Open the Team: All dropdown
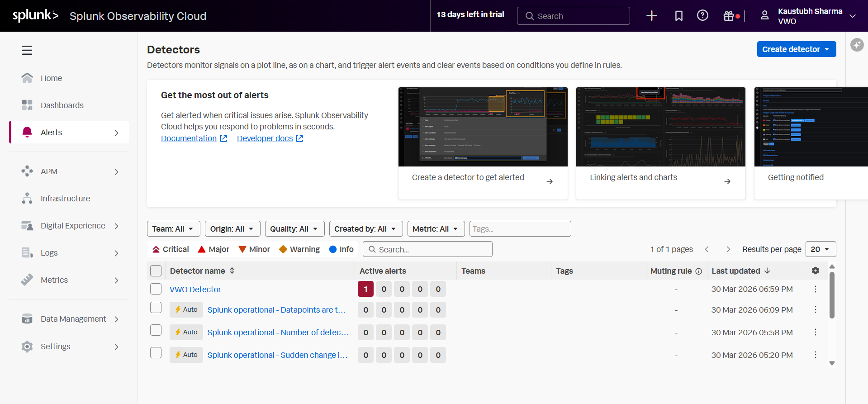The image size is (868, 404). point(174,229)
